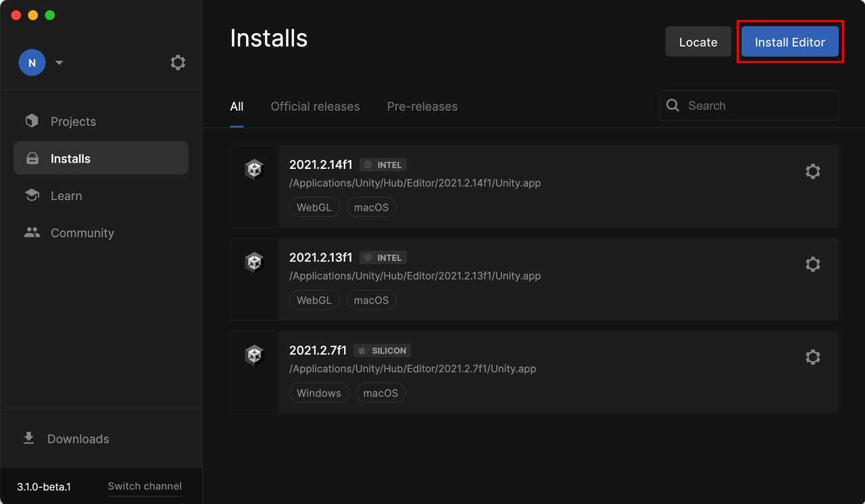Viewport: 865px width, 504px height.
Task: Open the Community section
Action: click(x=101, y=233)
